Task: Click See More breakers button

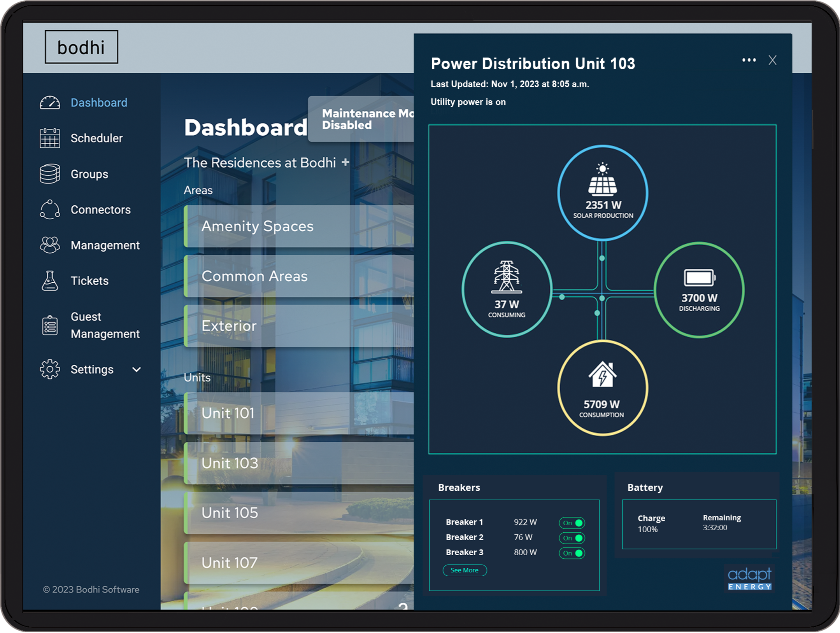Action: (466, 570)
